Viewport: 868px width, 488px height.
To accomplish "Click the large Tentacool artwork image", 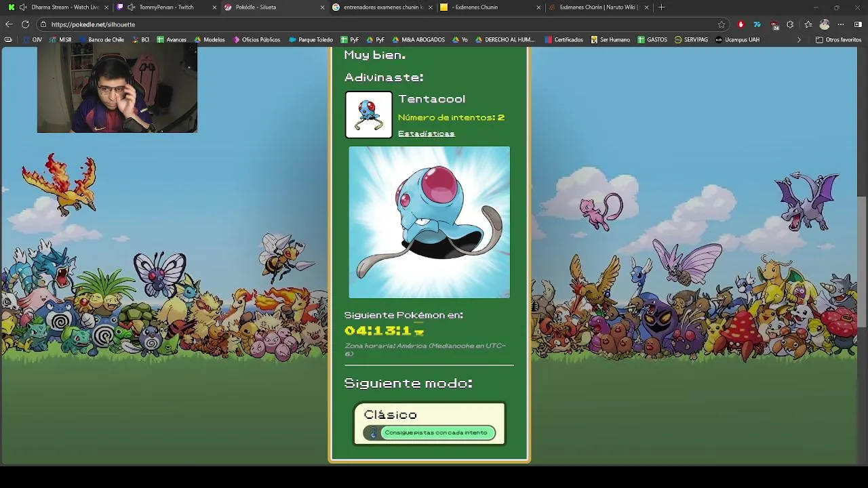I will click(429, 222).
